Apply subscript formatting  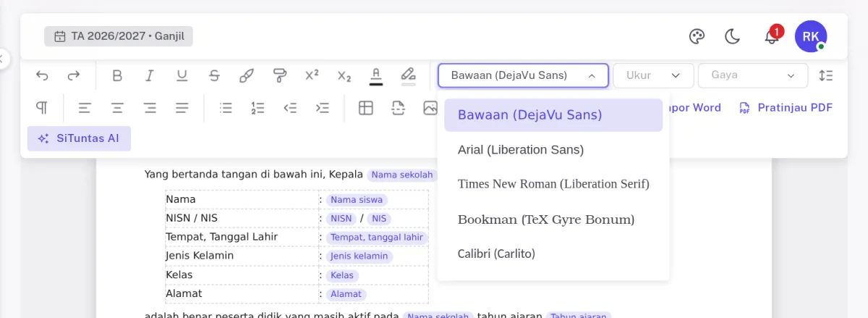coord(344,75)
